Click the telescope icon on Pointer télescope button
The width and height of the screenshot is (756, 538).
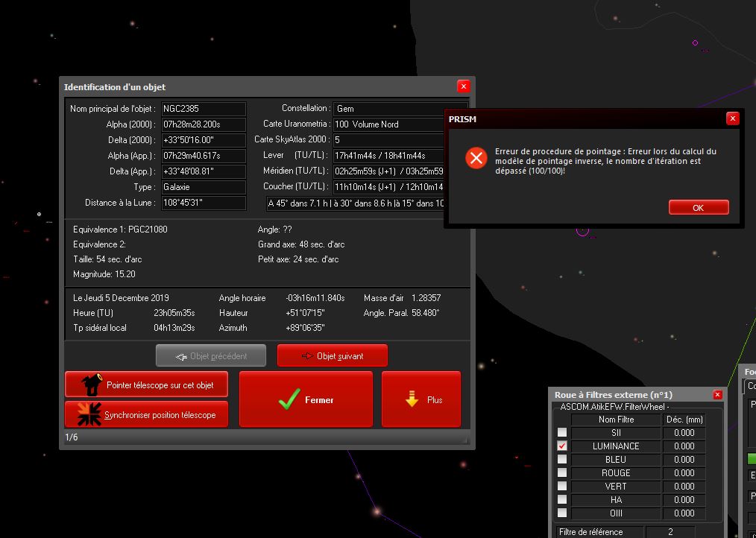coord(91,384)
